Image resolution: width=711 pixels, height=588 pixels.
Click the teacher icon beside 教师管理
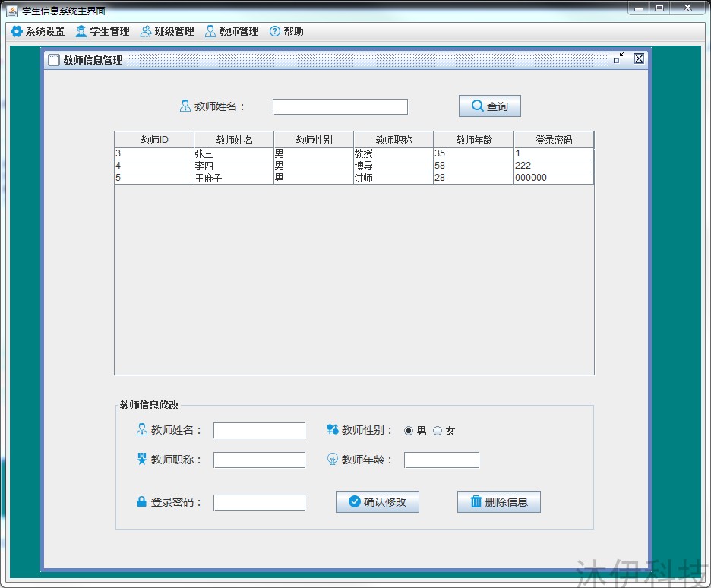210,31
